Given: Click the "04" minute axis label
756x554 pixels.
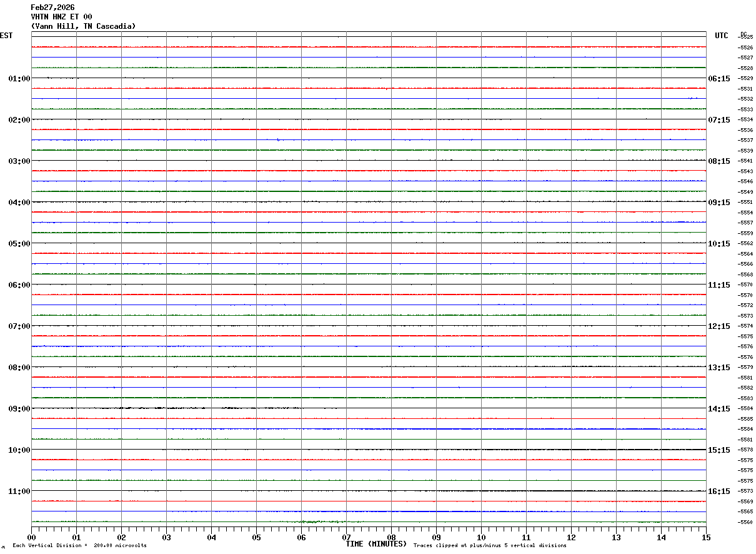Looking at the screenshot, I should tap(211, 537).
